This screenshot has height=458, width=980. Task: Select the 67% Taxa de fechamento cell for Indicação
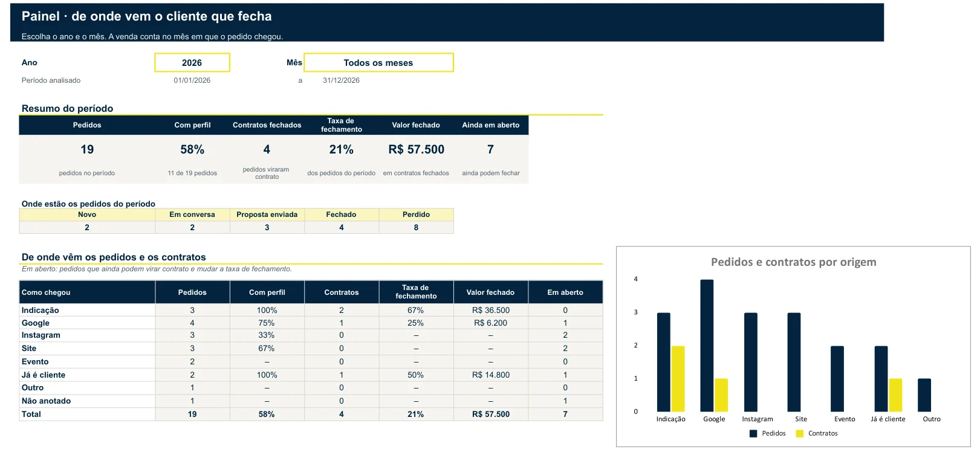click(x=416, y=311)
